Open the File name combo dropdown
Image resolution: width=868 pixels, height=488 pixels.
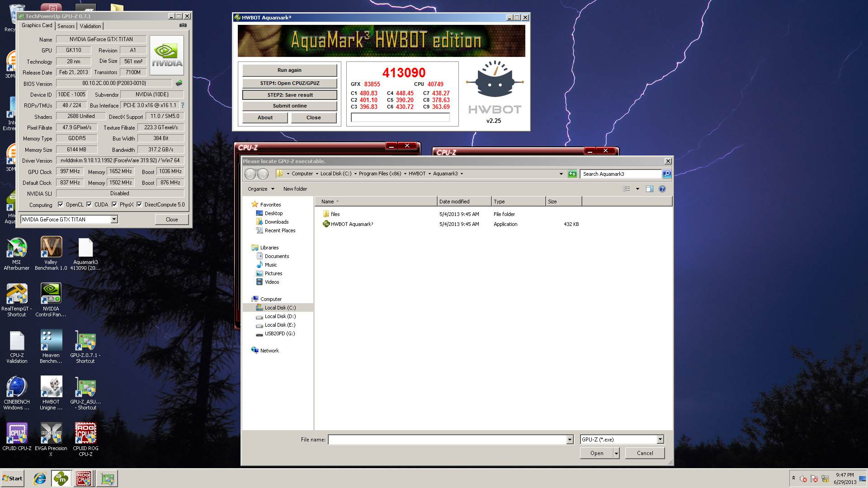pyautogui.click(x=570, y=440)
